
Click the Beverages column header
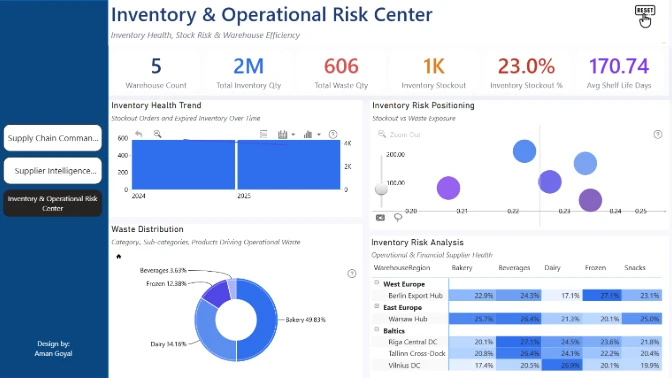click(514, 268)
